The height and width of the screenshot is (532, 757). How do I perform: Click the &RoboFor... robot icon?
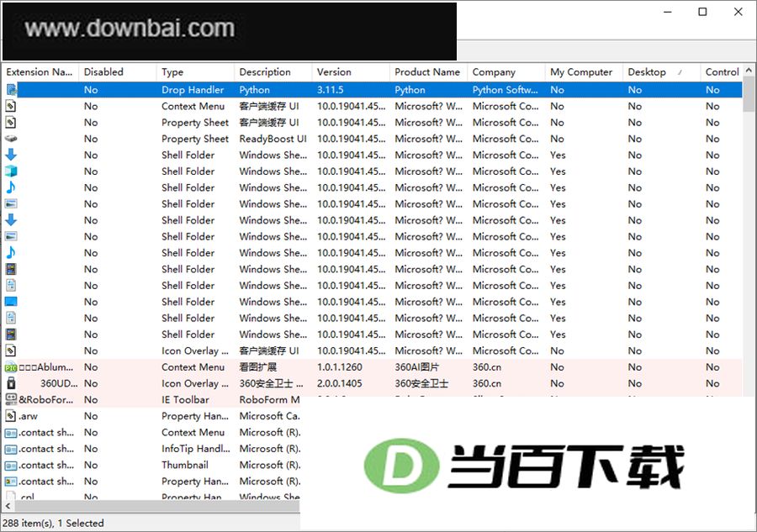click(x=11, y=400)
